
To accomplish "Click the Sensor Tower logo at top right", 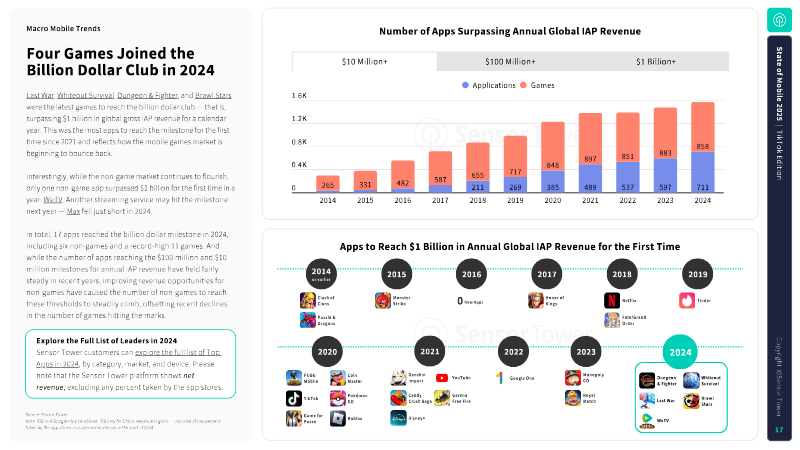I will [779, 20].
